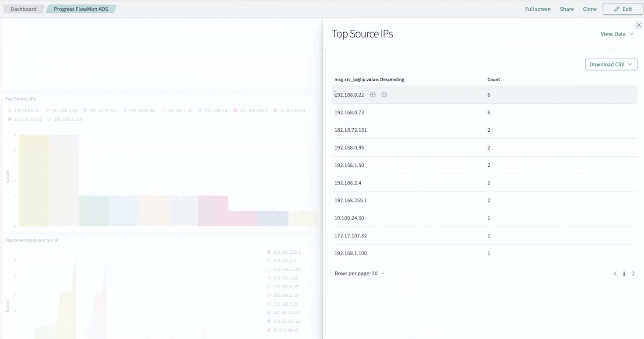The height and width of the screenshot is (339, 644).
Task: Click the Top Source IPs panel title
Action: click(x=21, y=99)
